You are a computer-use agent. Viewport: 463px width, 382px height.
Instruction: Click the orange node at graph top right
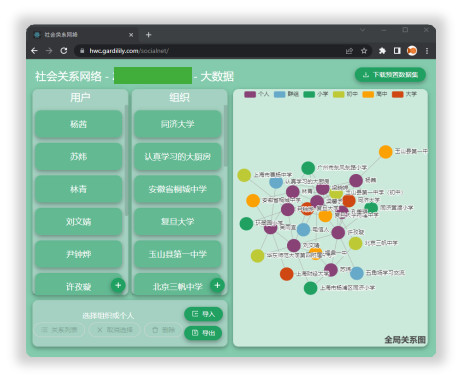point(386,152)
